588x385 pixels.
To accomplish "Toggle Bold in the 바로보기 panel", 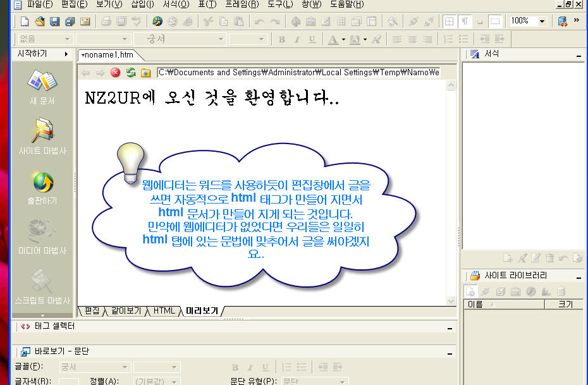I will (x=235, y=367).
